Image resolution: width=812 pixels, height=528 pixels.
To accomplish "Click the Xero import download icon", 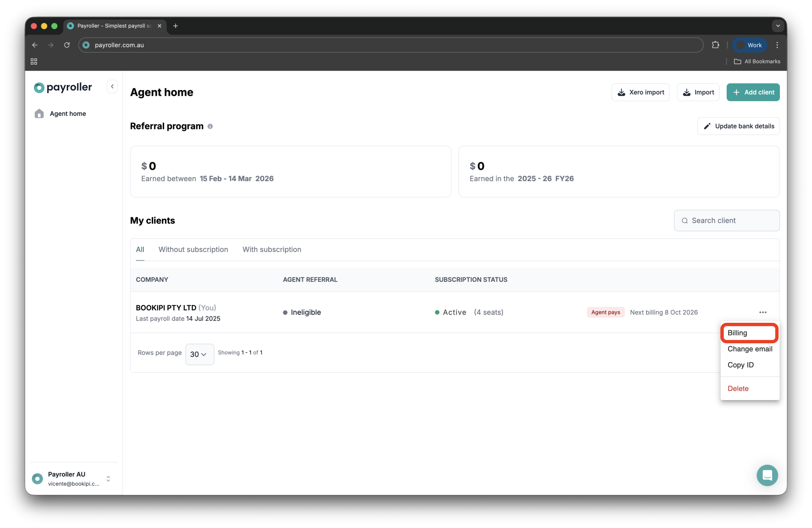I will 621,92.
